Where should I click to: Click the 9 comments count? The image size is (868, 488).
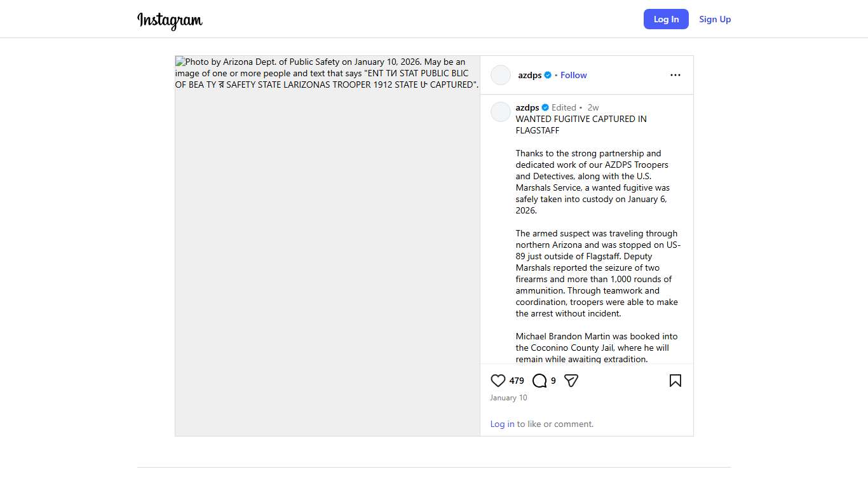click(553, 381)
